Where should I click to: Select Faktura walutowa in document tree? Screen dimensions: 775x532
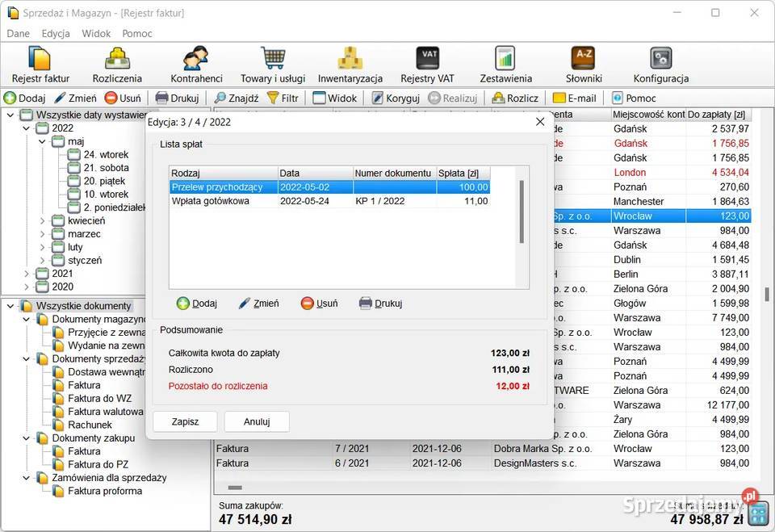click(x=105, y=412)
